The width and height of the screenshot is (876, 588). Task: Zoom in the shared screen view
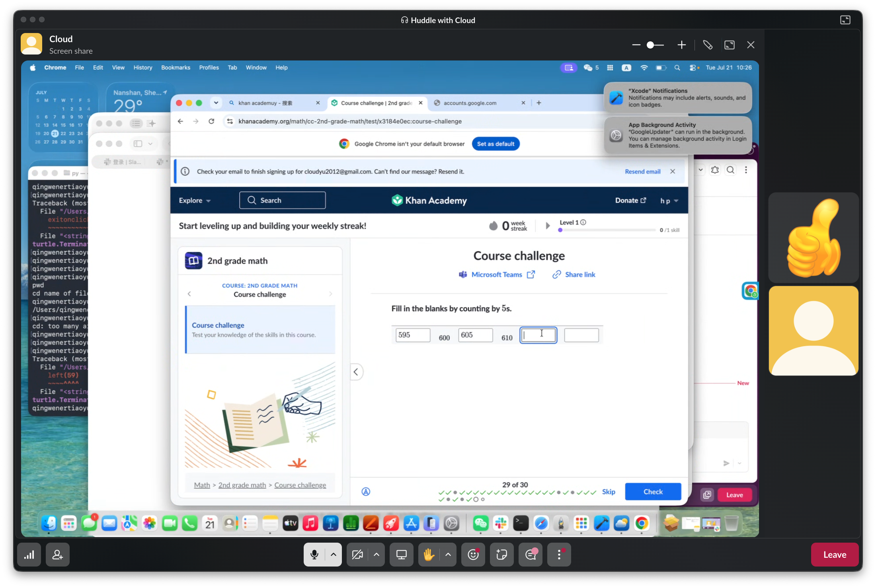[x=682, y=45]
